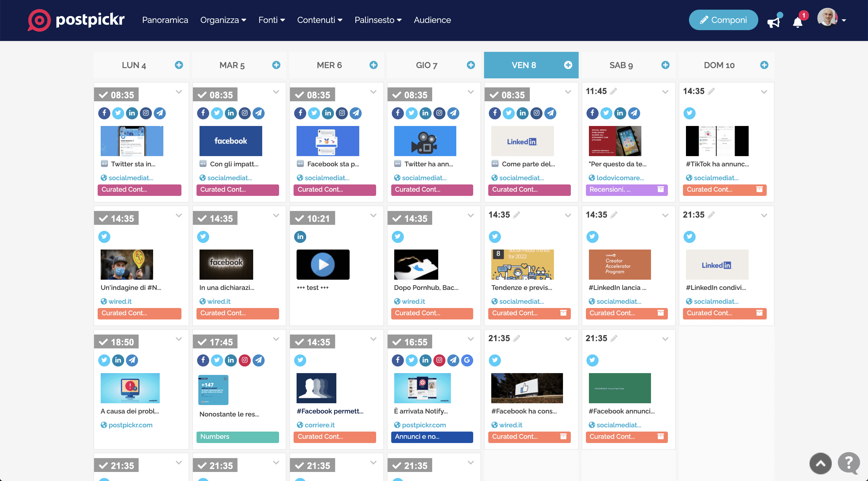Click the Componi button
Image resolution: width=868 pixels, height=481 pixels.
(723, 20)
